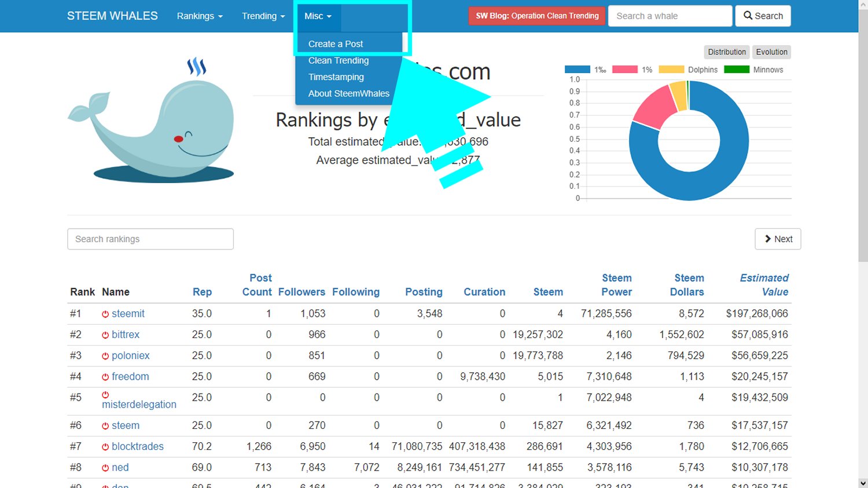The width and height of the screenshot is (868, 488).
Task: Collapse the Misc dropdown menu
Action: pyautogui.click(x=318, y=16)
